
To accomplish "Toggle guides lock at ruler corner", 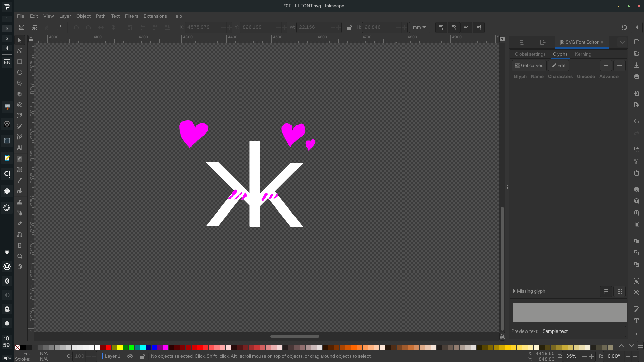I will coord(31,39).
